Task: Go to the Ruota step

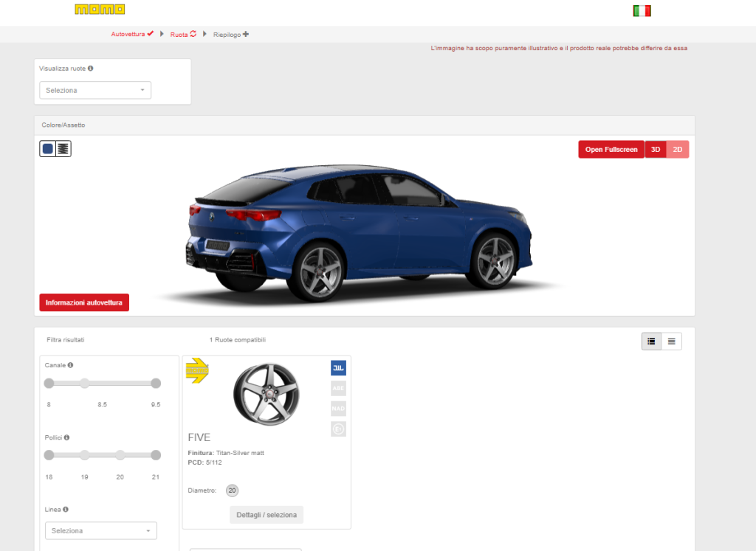Action: click(179, 34)
